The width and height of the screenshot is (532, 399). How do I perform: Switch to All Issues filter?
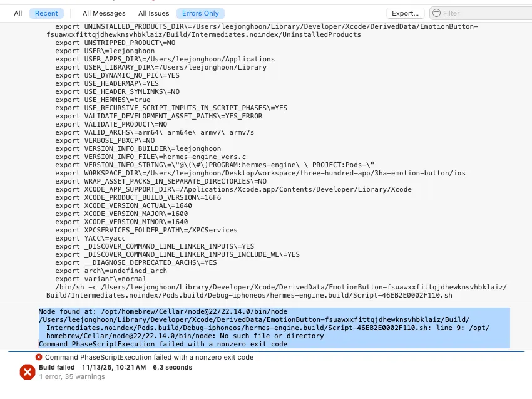[154, 13]
